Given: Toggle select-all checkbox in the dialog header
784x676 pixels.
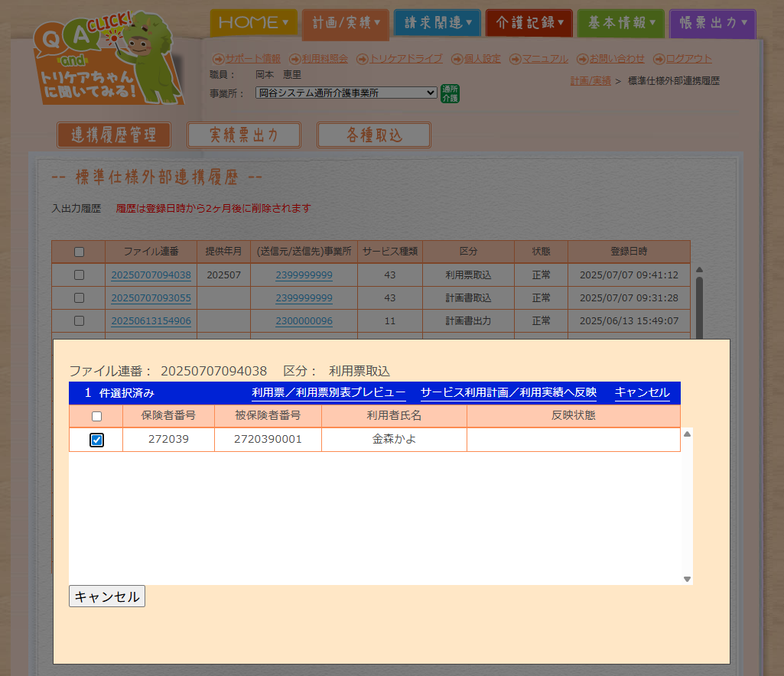Looking at the screenshot, I should coord(97,417).
